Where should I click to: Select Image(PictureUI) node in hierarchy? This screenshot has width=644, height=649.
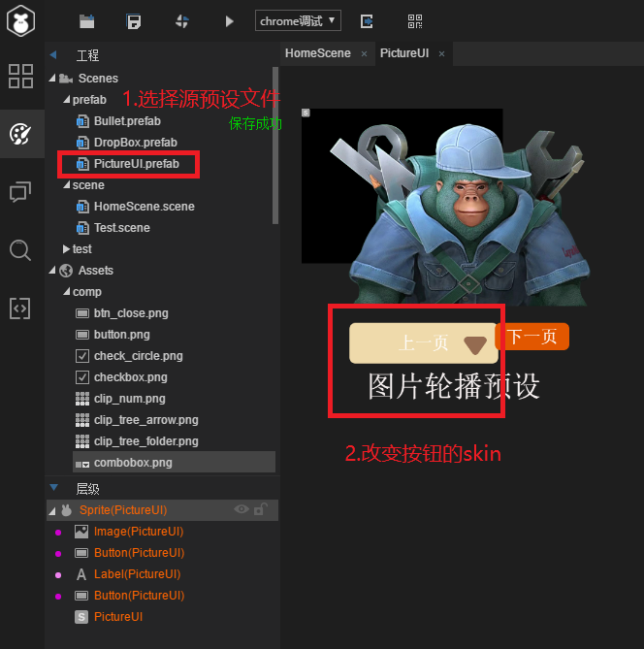point(139,532)
